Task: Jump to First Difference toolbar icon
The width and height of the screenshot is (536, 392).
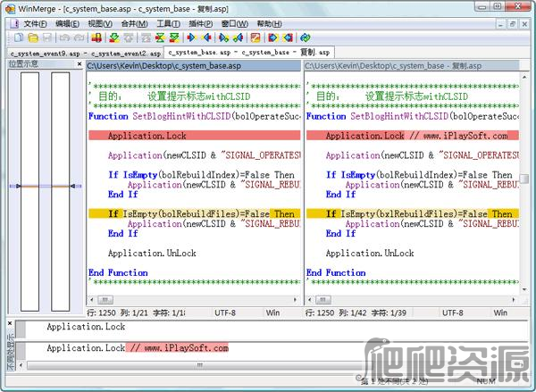Action: coord(146,38)
